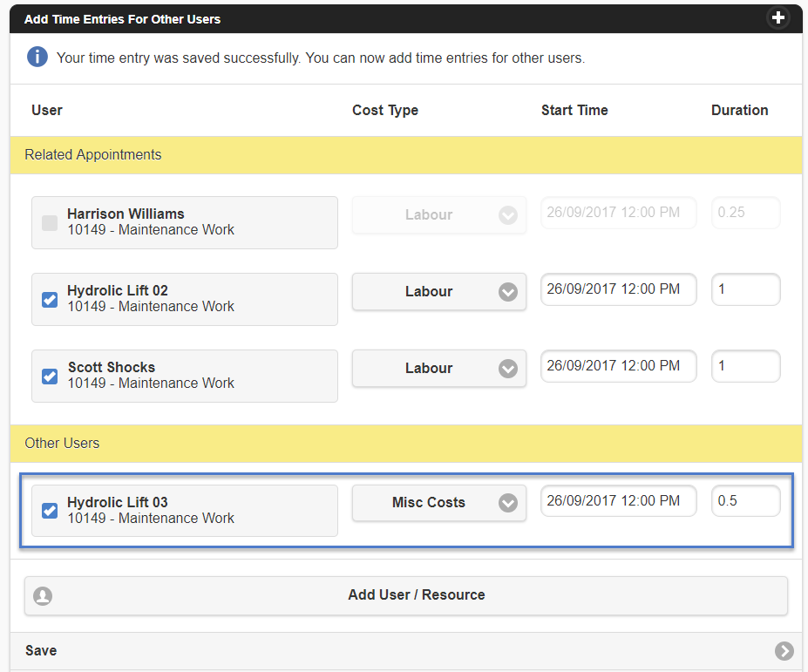Open Harrison Williams' Labour cost type dropdown
Viewport: 808px width, 672px height.
438,215
